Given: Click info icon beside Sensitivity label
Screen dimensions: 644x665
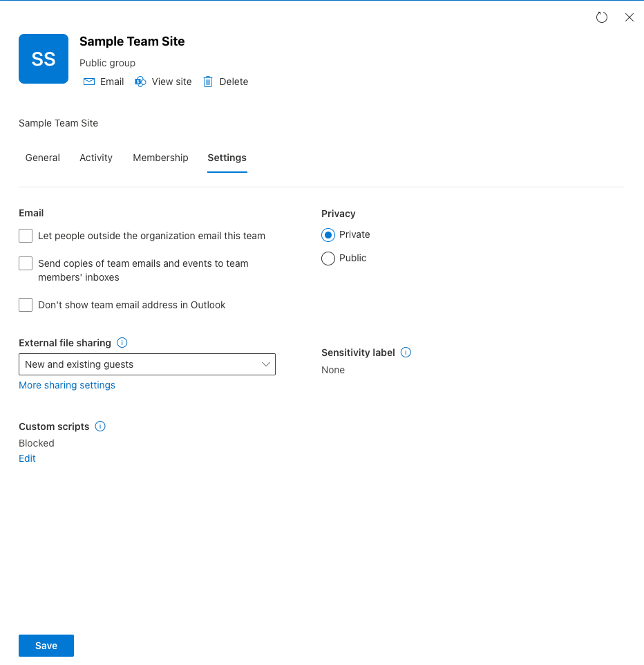Looking at the screenshot, I should (x=406, y=353).
